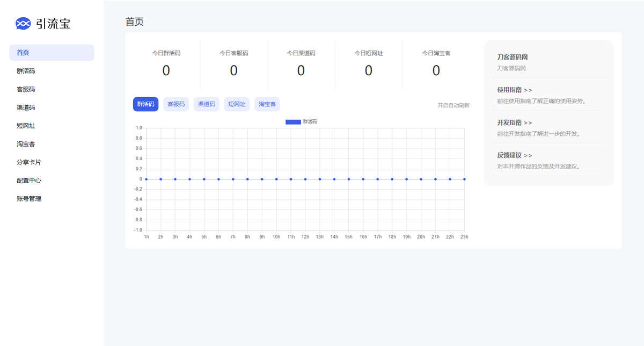Click the 前往使用指南了解正确的使用姿势 description
This screenshot has height=346, width=644.
541,101
